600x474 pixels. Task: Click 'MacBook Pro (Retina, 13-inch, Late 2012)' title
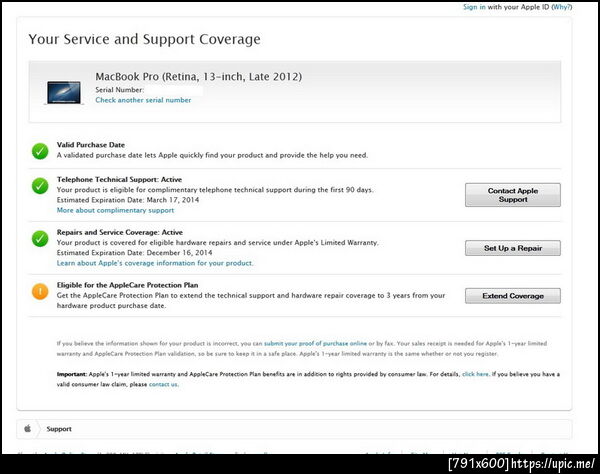pyautogui.click(x=199, y=77)
